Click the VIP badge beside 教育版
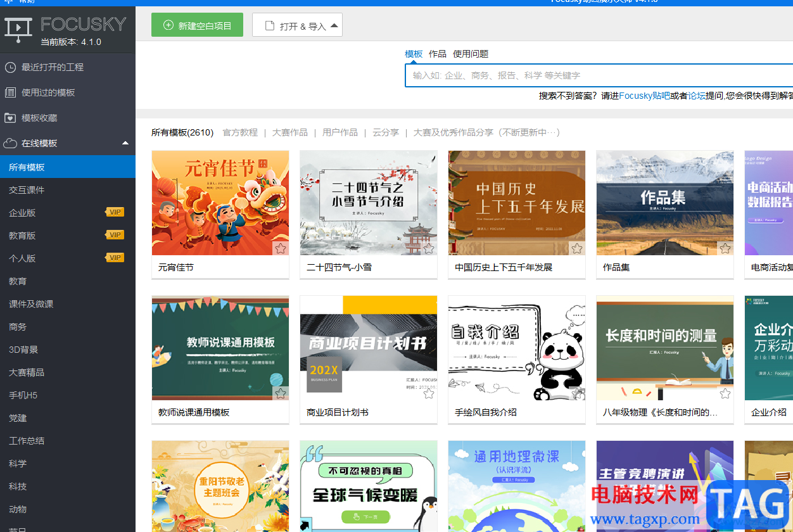This screenshot has height=532, width=793. click(x=115, y=235)
